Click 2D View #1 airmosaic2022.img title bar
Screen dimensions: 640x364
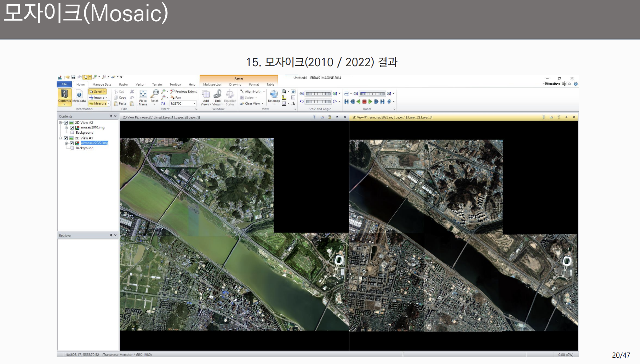[x=463, y=117]
